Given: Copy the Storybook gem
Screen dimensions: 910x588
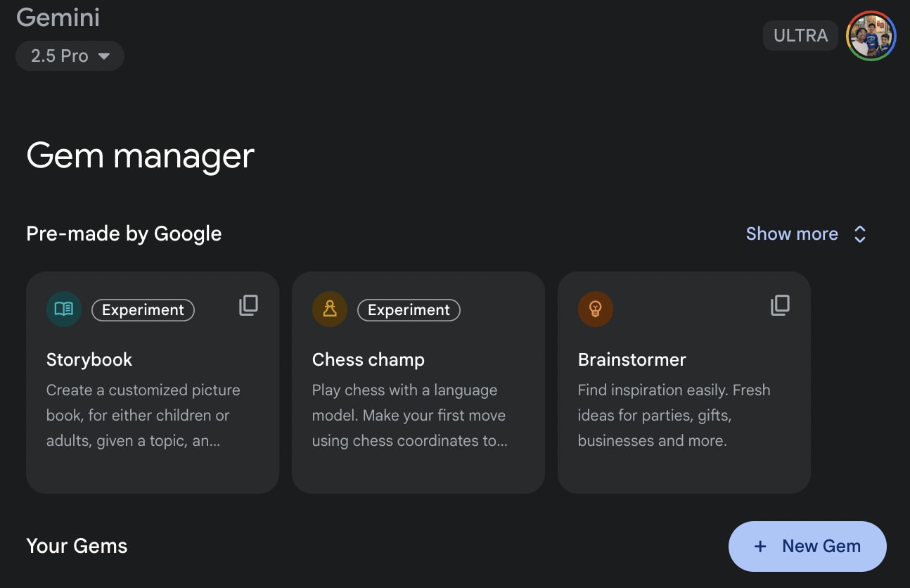Looking at the screenshot, I should (248, 305).
